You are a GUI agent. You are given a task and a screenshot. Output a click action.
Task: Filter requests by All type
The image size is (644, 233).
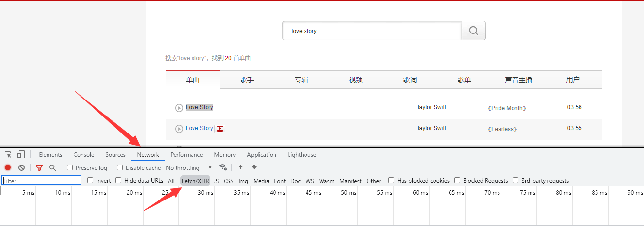[x=171, y=181]
